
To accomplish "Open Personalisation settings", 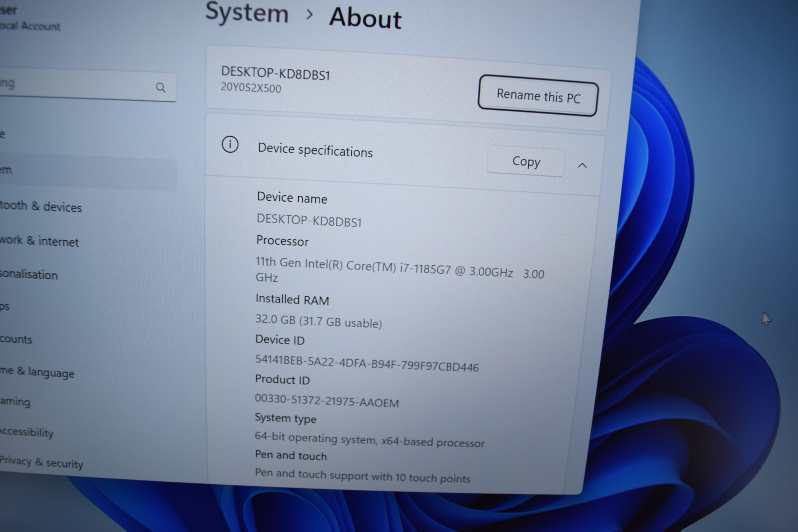I will [29, 274].
